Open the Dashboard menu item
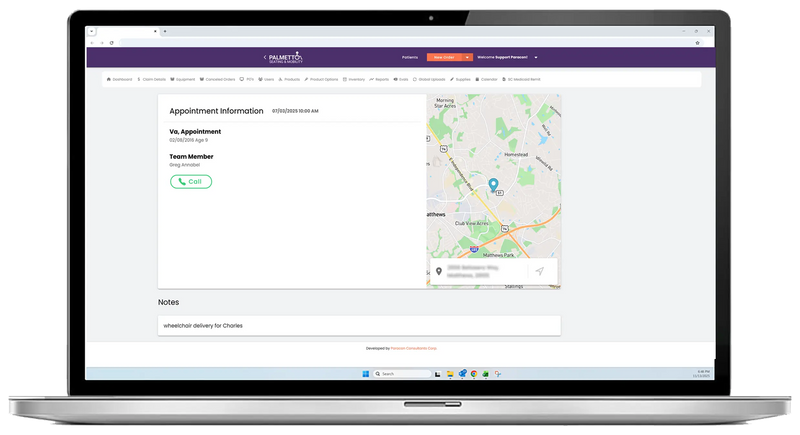The width and height of the screenshot is (800, 435). 120,79
